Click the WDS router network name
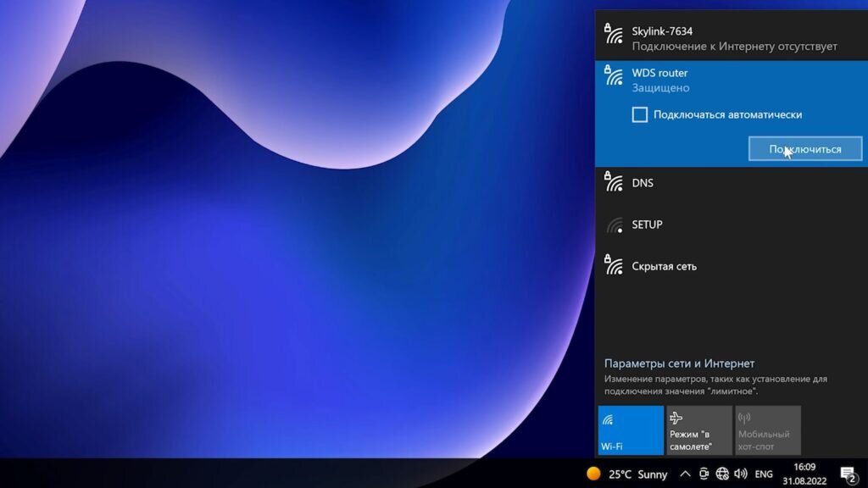This screenshot has width=868, height=488. click(x=659, y=73)
